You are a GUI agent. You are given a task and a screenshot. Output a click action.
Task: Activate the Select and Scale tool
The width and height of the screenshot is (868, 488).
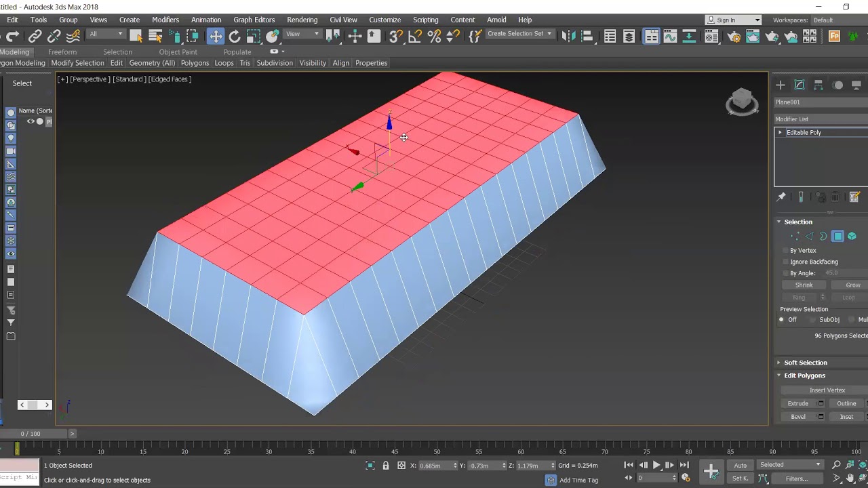pyautogui.click(x=253, y=36)
